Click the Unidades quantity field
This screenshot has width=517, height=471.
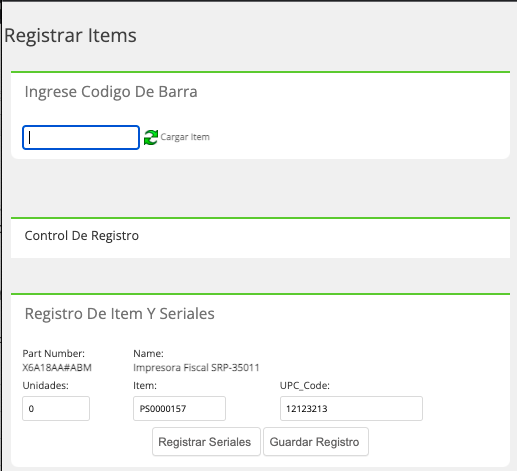click(x=56, y=408)
